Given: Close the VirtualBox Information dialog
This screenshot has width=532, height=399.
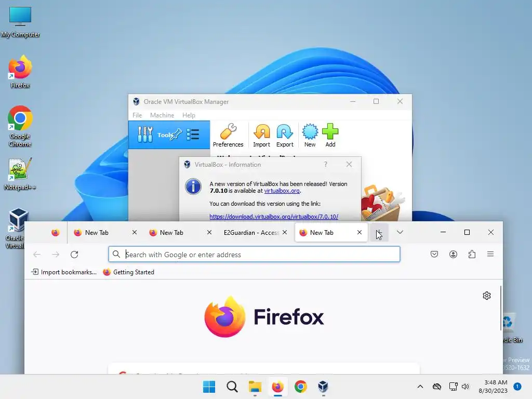Looking at the screenshot, I should tap(349, 165).
